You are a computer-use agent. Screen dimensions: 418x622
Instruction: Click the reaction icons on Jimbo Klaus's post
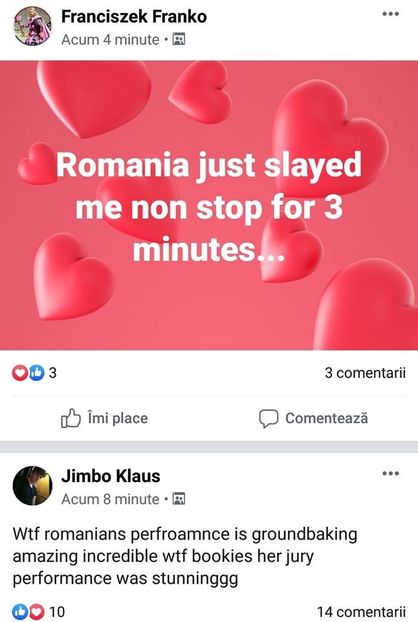pos(28,611)
